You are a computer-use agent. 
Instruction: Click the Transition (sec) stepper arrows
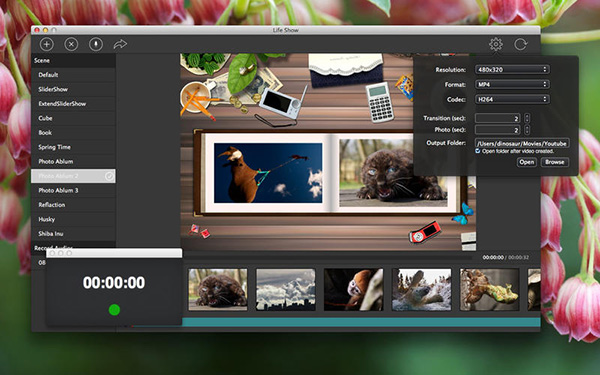[527, 118]
